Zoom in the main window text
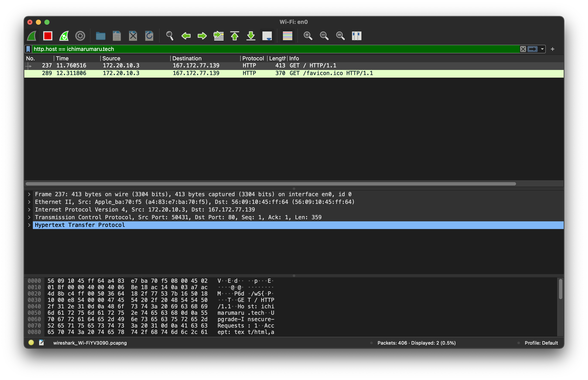 [x=308, y=36]
